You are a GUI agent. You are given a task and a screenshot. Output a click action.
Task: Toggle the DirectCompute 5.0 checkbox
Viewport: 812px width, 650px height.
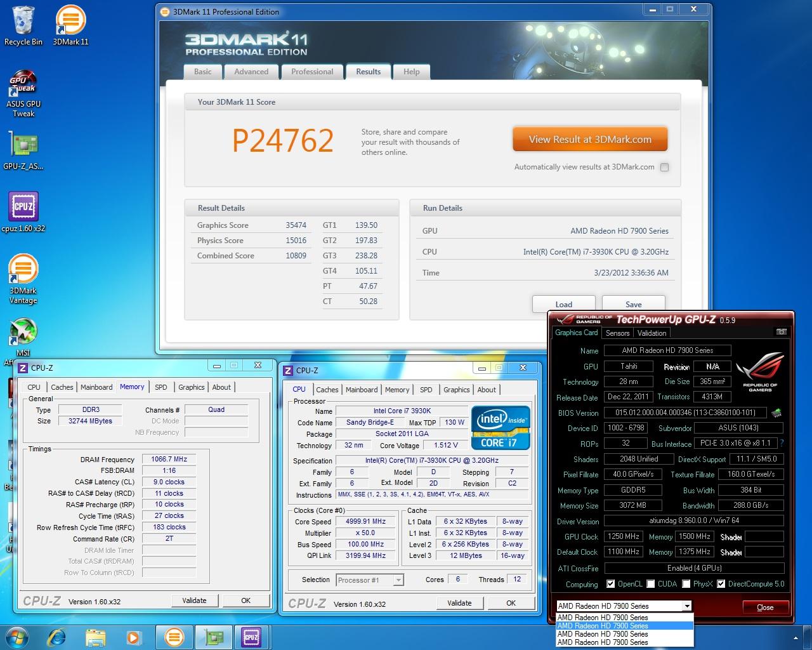click(x=721, y=584)
